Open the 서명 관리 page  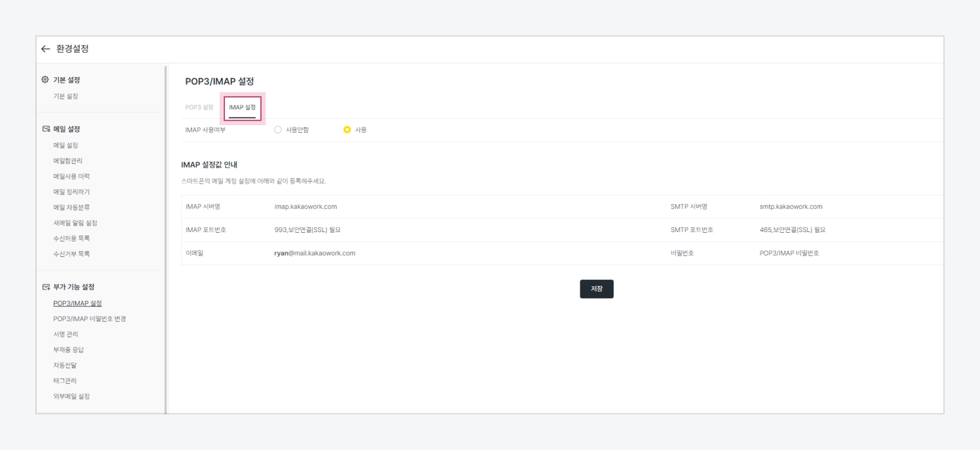[x=66, y=334]
